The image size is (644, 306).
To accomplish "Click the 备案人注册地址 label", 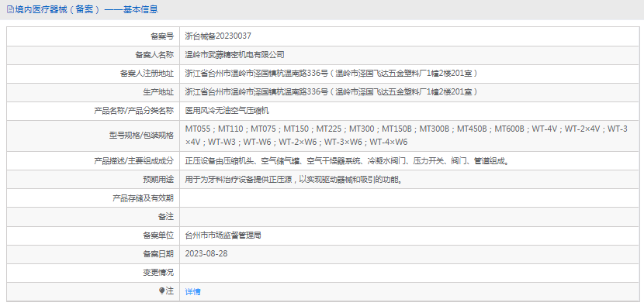I will coord(147,74).
